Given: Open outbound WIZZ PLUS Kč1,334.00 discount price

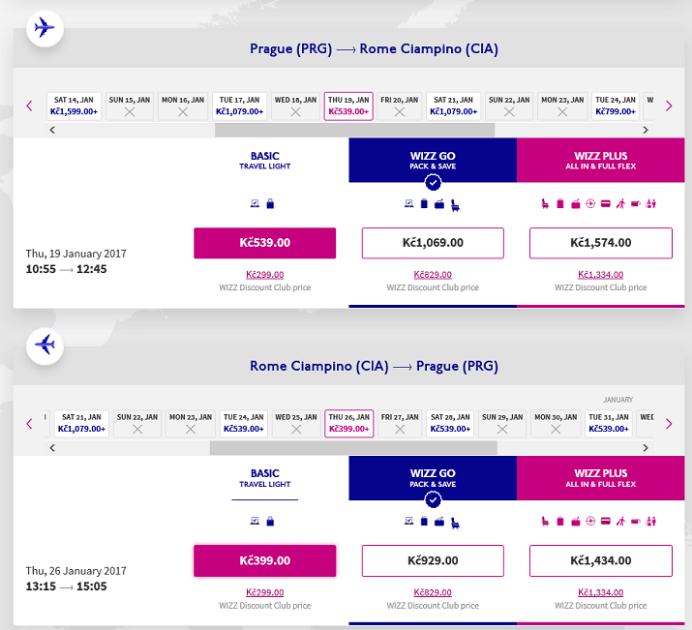Looking at the screenshot, I should [601, 274].
